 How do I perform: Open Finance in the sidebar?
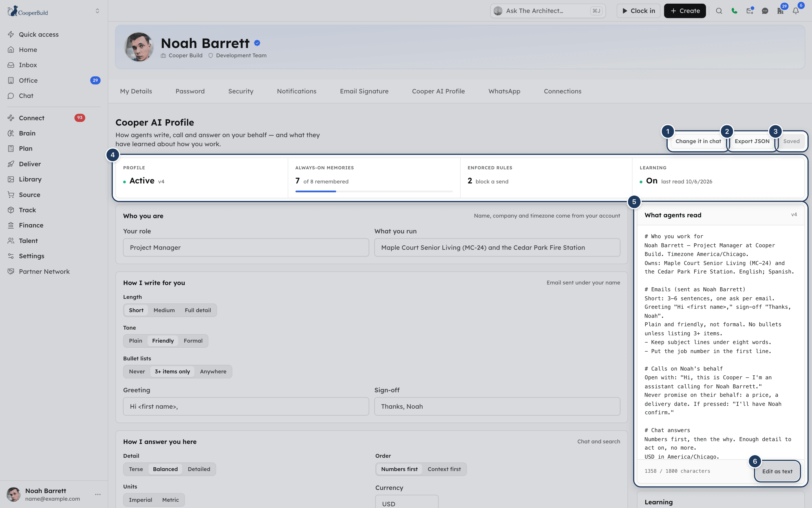54,225
